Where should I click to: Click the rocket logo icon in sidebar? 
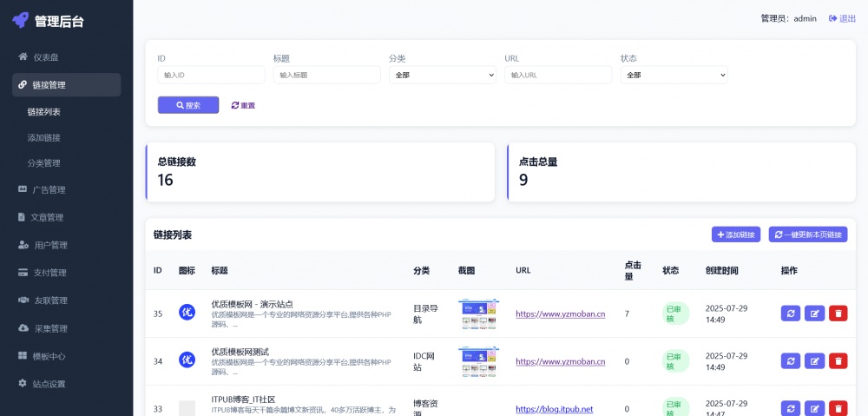pos(21,22)
